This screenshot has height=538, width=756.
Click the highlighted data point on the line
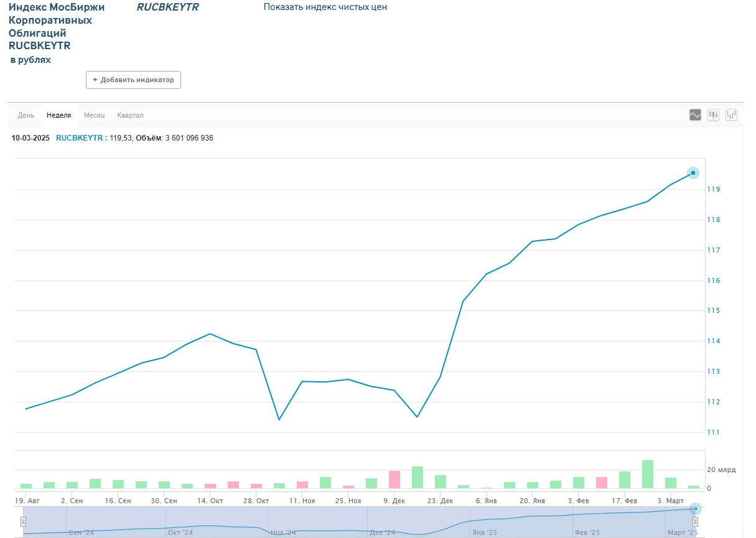point(693,173)
